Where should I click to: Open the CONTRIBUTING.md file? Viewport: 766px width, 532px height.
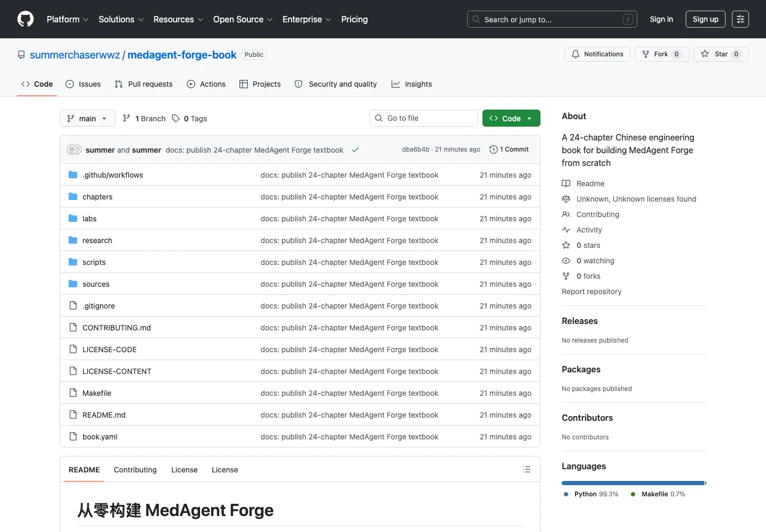(x=116, y=328)
